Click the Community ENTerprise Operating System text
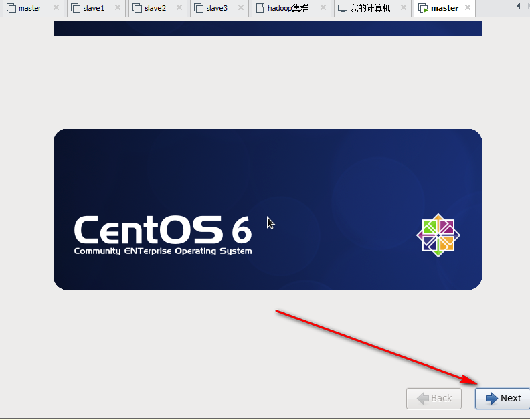Viewport: 530px width, 420px height. click(163, 251)
